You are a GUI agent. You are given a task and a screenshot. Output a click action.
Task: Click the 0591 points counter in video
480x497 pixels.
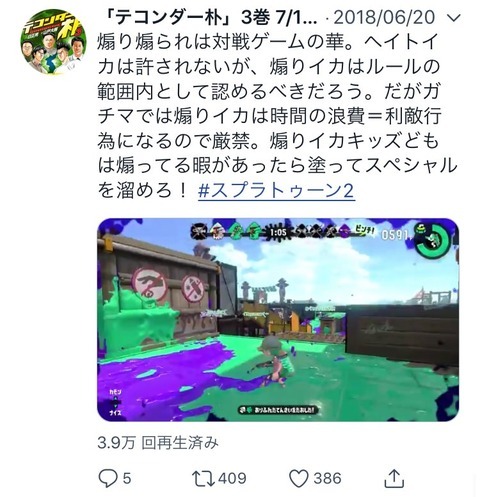(394, 235)
